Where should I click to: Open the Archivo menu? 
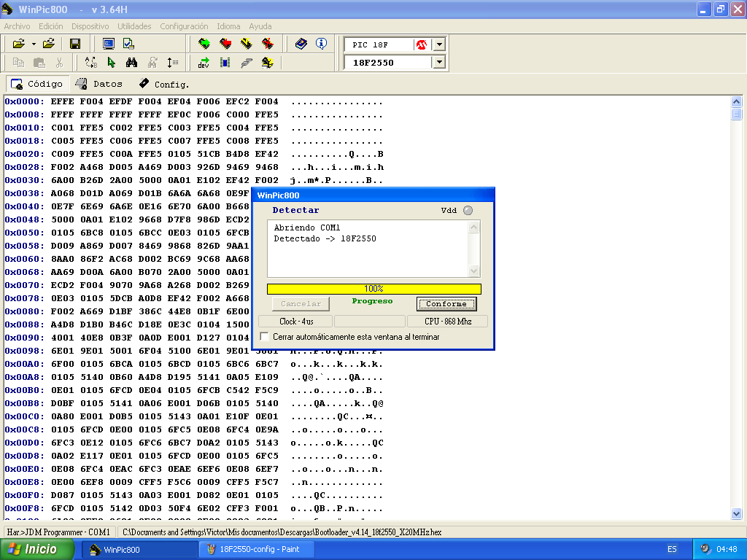18,26
